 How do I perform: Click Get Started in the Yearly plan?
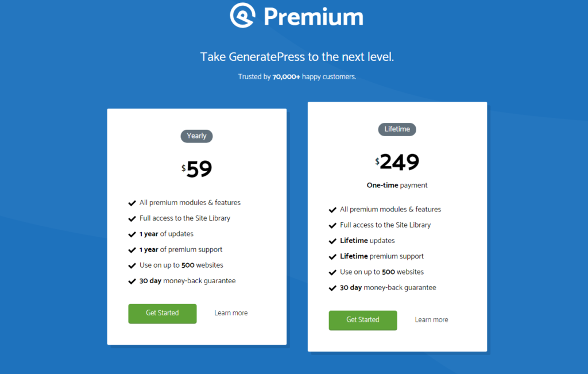click(162, 313)
